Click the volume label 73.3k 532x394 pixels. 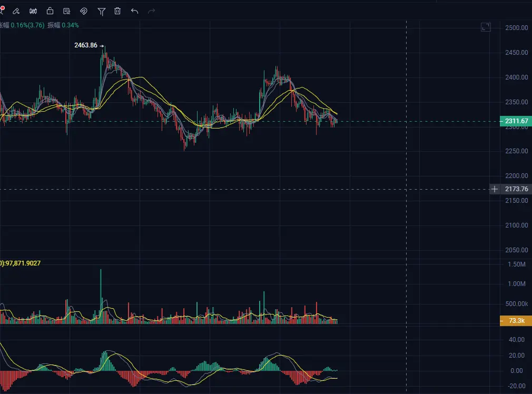pos(516,321)
